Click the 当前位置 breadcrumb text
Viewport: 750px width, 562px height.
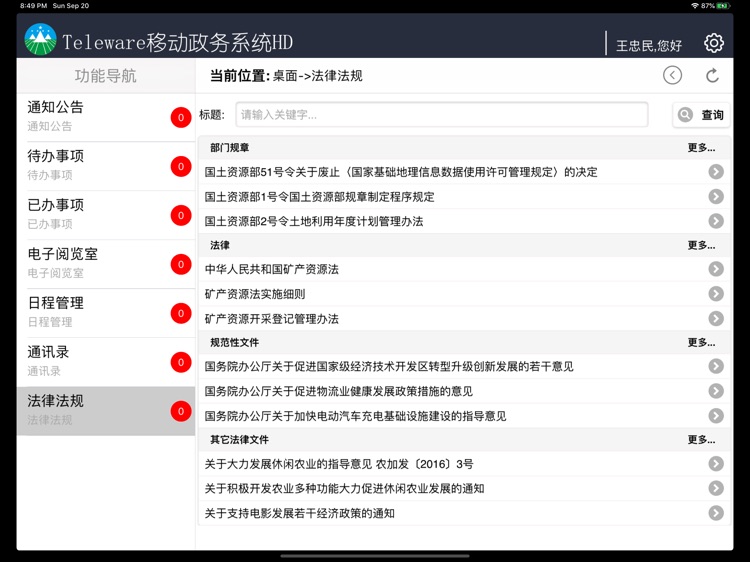[286, 76]
